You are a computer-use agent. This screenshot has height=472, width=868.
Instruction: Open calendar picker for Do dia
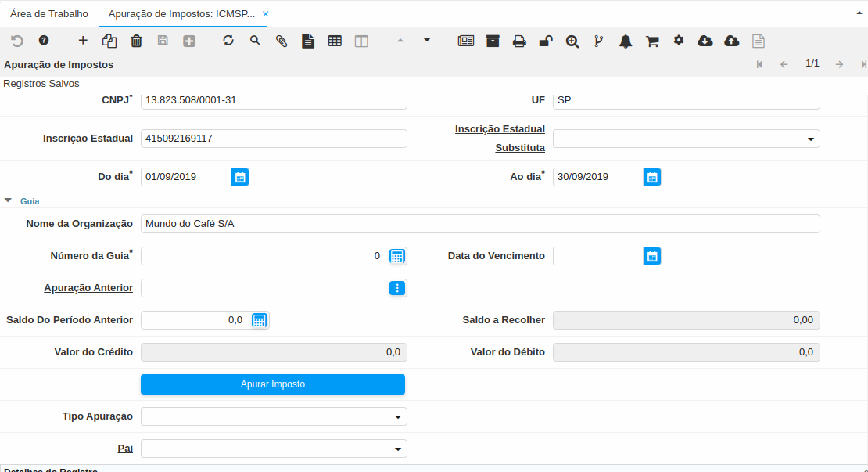240,177
